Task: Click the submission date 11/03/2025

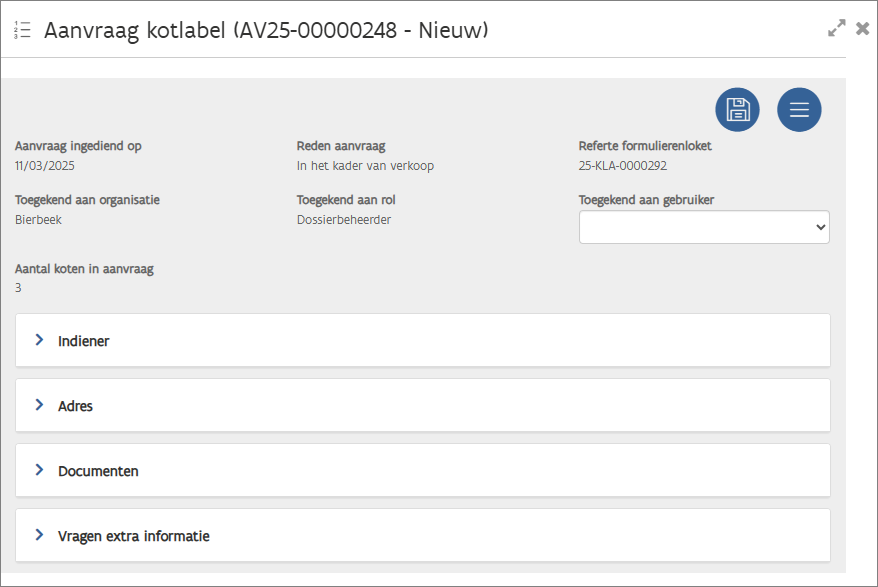Action: pos(45,166)
